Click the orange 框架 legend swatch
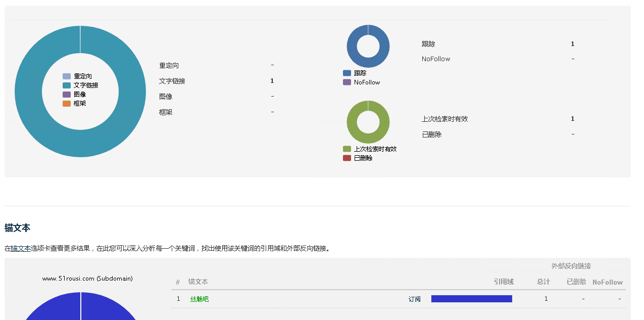Viewport: 644px width, 320px height. (x=67, y=104)
